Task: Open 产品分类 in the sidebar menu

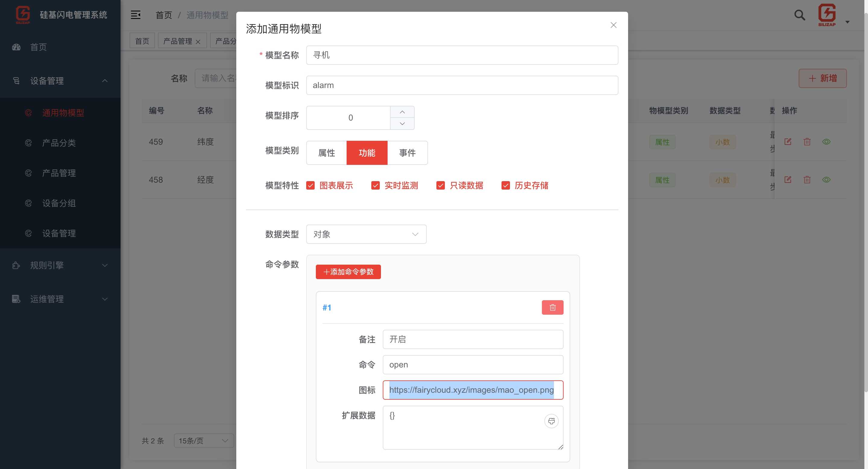Action: pos(59,143)
